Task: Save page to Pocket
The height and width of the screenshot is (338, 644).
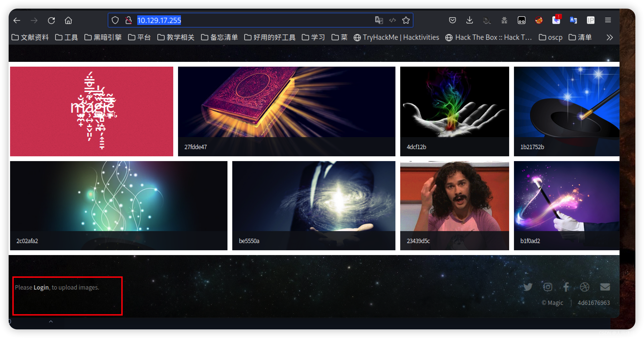Action: [x=452, y=20]
